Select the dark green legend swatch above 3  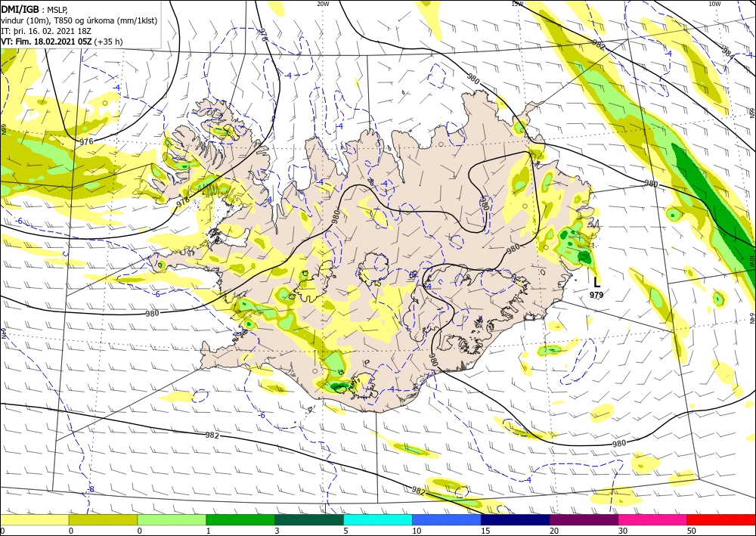click(309, 519)
